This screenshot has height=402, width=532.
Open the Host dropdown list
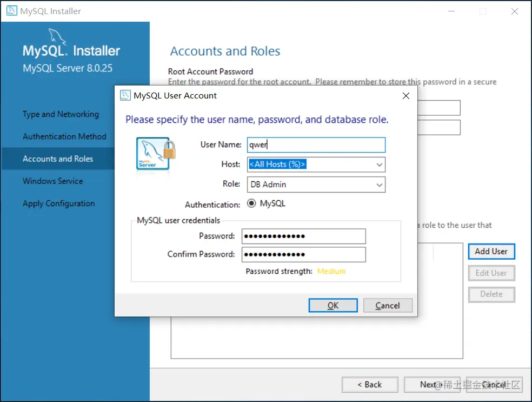click(x=380, y=164)
